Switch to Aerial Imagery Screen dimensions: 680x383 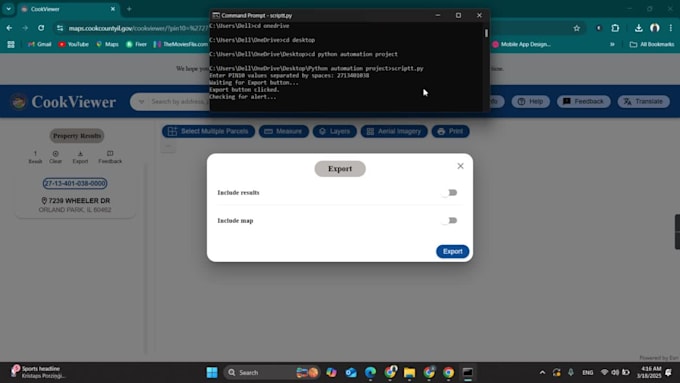(394, 131)
